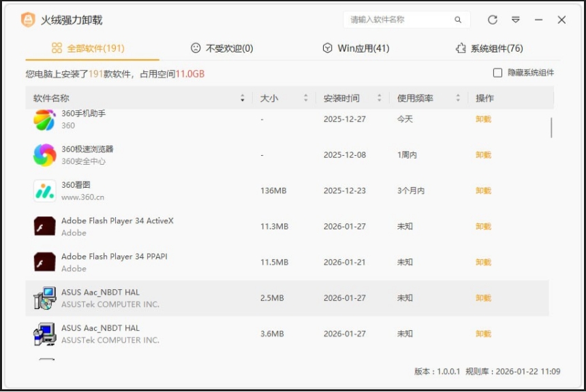Click the 136MB size cell

pyautogui.click(x=273, y=191)
